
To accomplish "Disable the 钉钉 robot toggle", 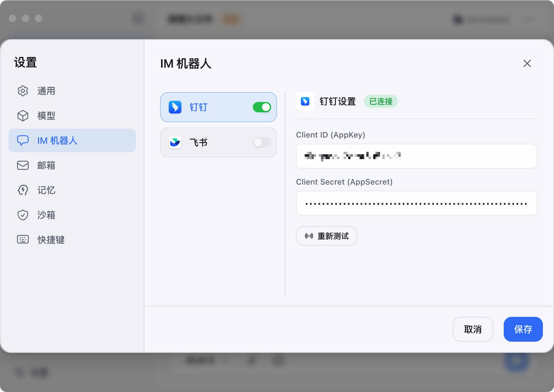I will pos(262,107).
